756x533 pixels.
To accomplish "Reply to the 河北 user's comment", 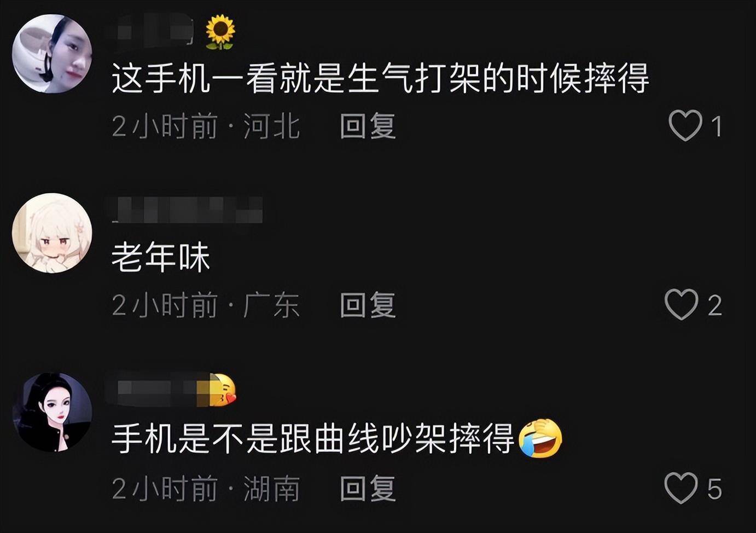I will click(368, 126).
